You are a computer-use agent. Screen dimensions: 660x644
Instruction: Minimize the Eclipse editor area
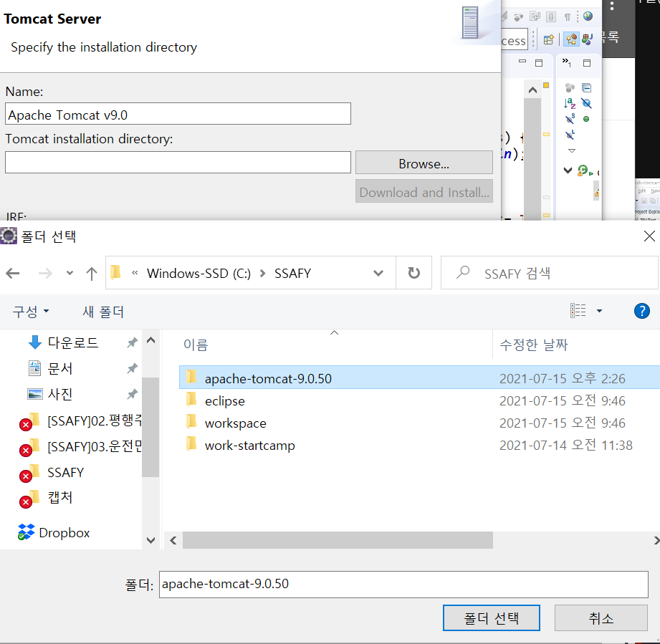[522, 62]
